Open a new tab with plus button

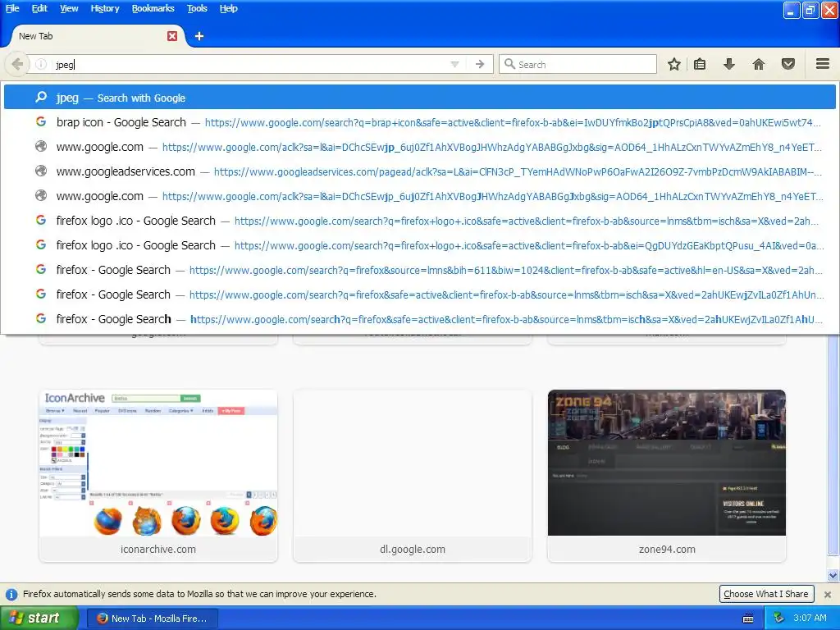point(199,36)
